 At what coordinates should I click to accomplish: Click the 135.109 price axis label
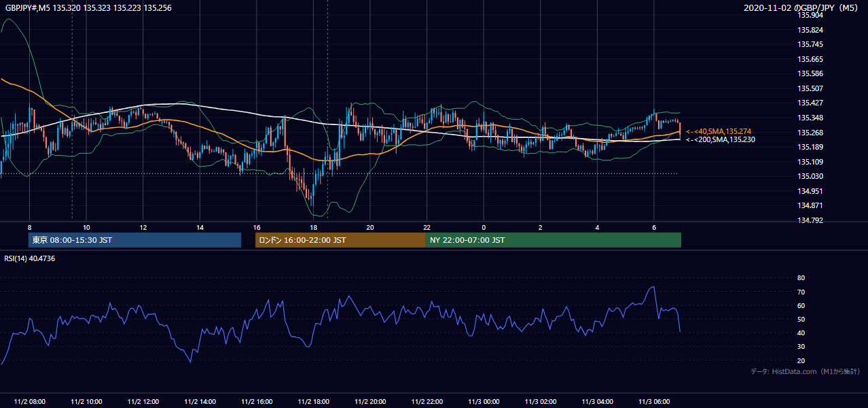pos(810,162)
